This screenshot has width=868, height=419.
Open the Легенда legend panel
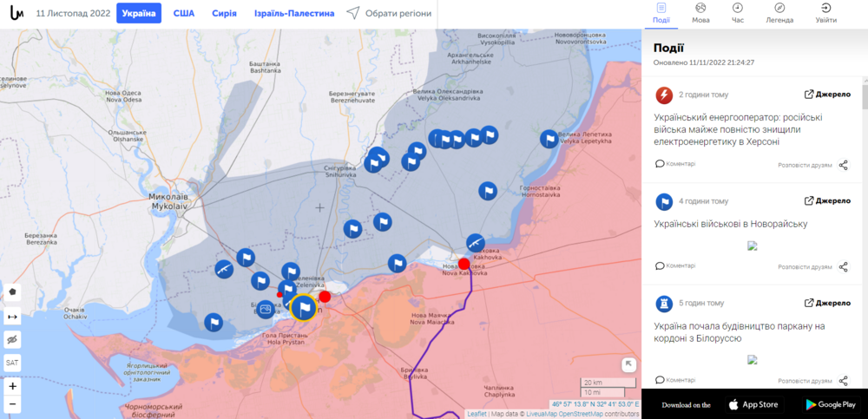coord(779,14)
